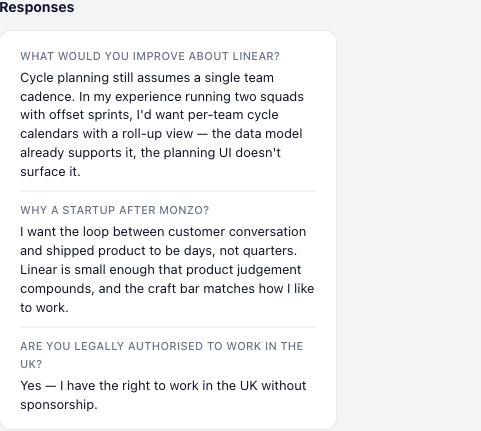Select the 'Why a startup after Monzo?' label
Viewport: 481px width, 431px height.
(114, 210)
